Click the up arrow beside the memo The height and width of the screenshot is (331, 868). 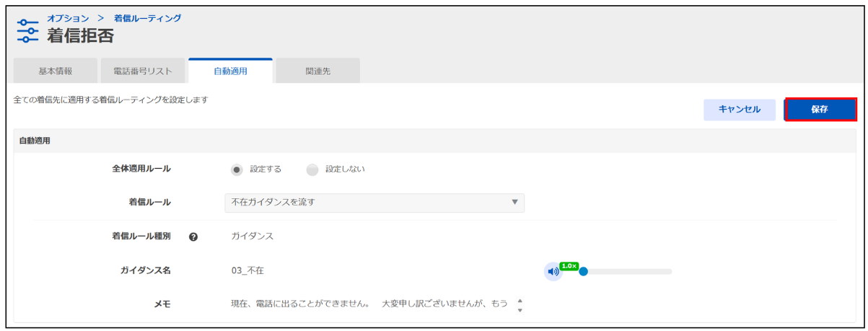coord(520,301)
